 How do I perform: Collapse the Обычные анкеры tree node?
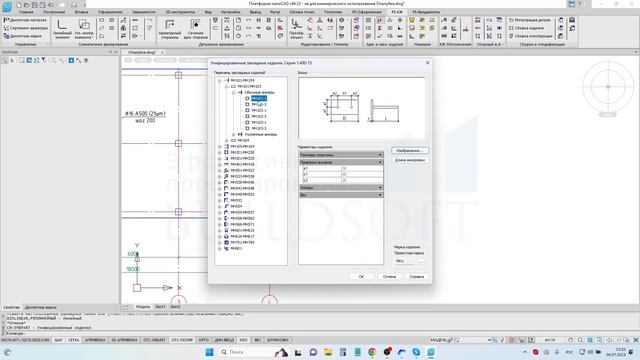point(233,93)
